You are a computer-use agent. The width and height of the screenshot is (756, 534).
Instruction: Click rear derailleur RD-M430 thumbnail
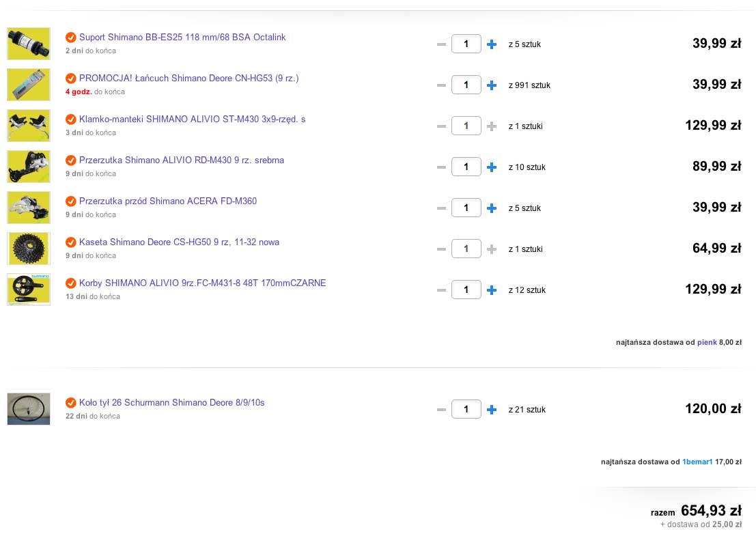pos(29,167)
